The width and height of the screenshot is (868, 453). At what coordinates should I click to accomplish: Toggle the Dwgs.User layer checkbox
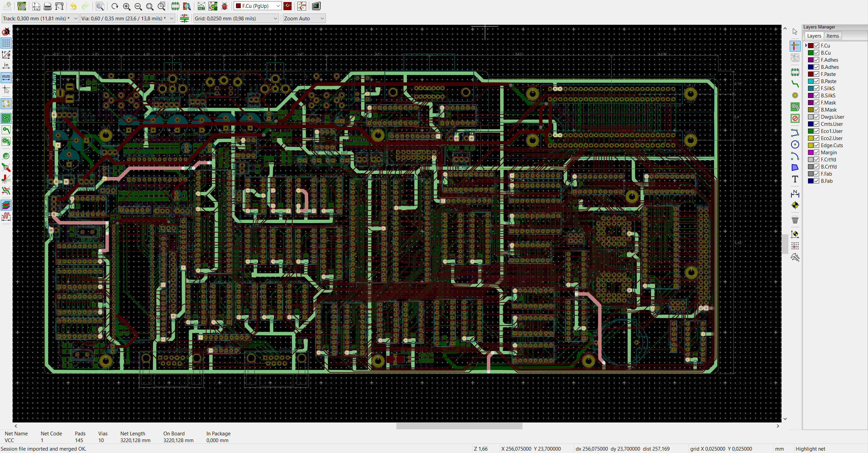pyautogui.click(x=817, y=117)
